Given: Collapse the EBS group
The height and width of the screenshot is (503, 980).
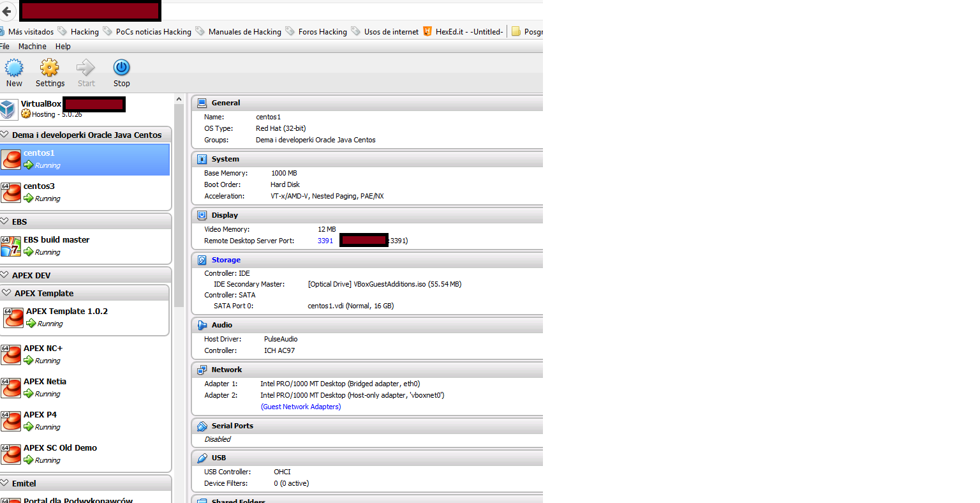Looking at the screenshot, I should (x=4, y=221).
